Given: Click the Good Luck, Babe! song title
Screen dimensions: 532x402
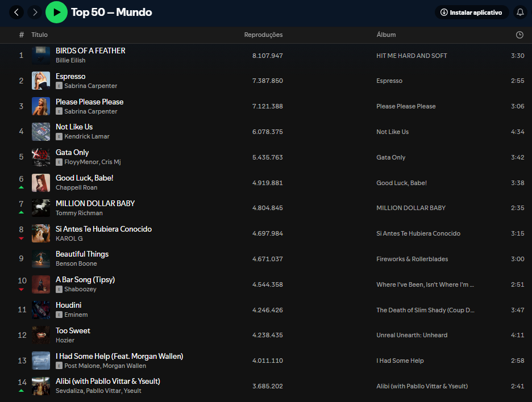Looking at the screenshot, I should point(84,178).
